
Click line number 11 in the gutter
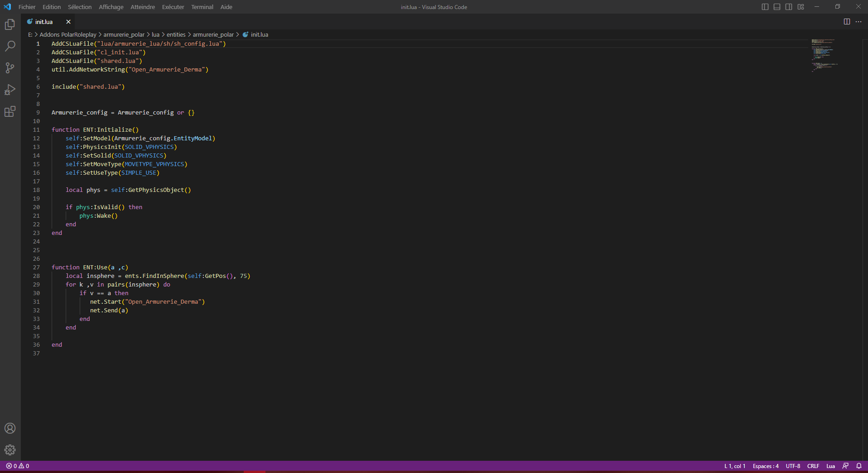tap(36, 129)
